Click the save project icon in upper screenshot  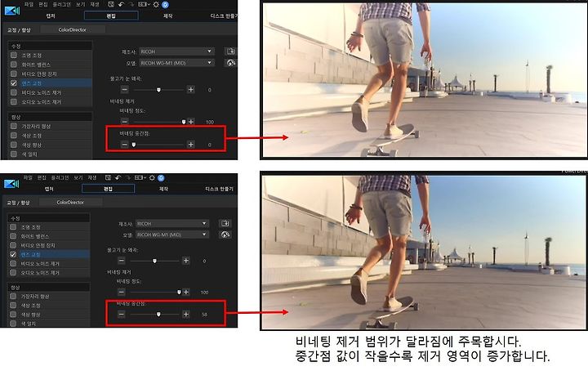click(x=111, y=5)
